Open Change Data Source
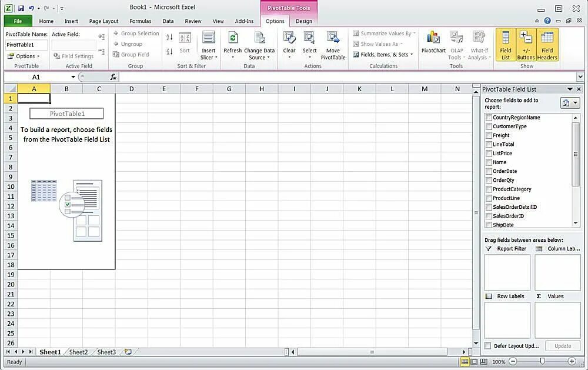The image size is (588, 370). [259, 45]
